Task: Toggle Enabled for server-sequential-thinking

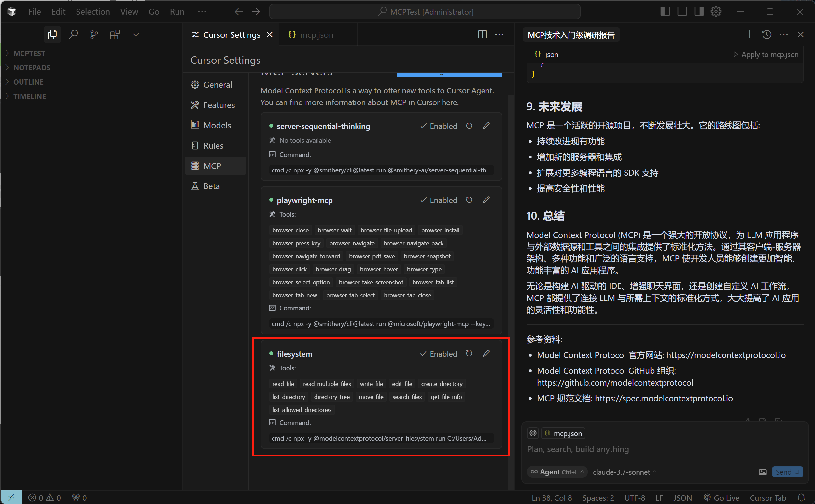Action: coord(439,126)
